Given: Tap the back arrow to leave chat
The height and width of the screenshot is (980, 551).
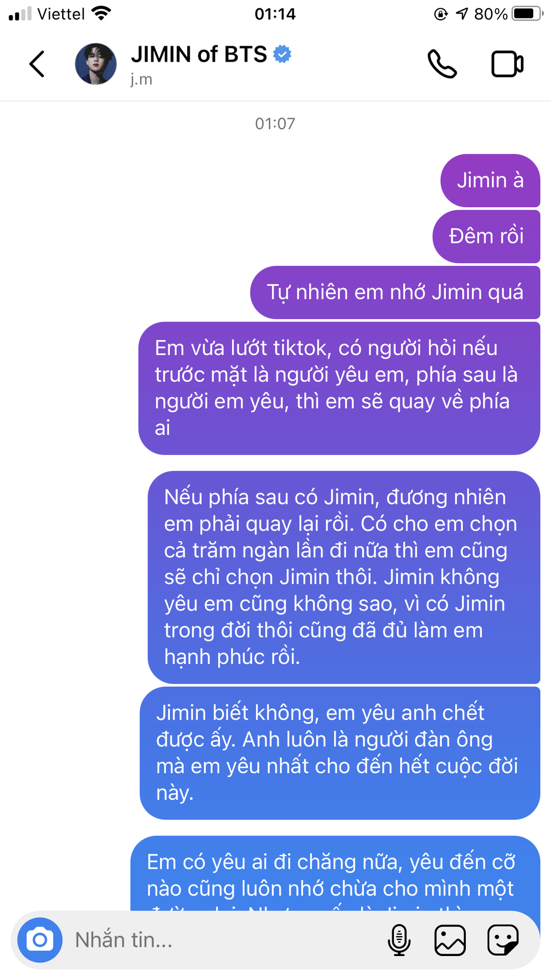Looking at the screenshot, I should click(x=37, y=64).
